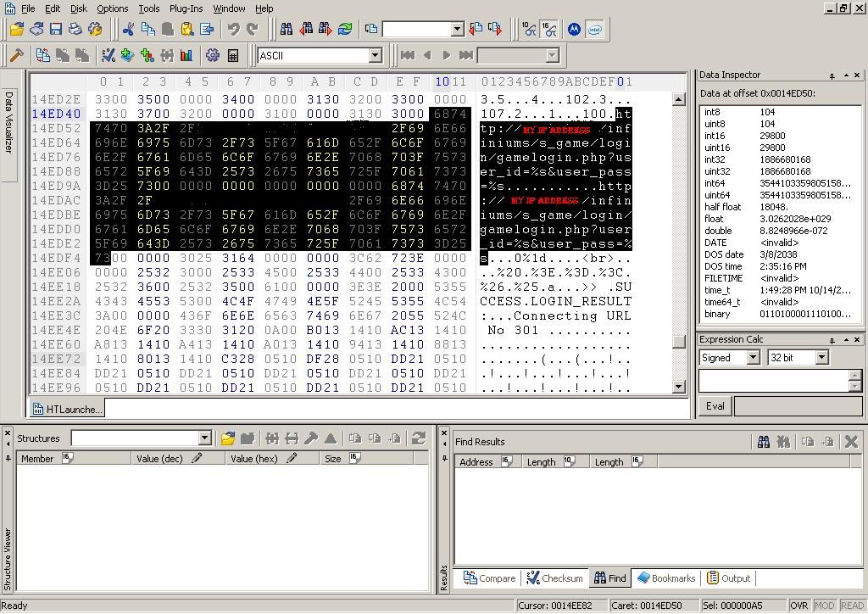The height and width of the screenshot is (614, 868).
Task: Click the gear icon in the second toolbar
Action: click(x=212, y=56)
